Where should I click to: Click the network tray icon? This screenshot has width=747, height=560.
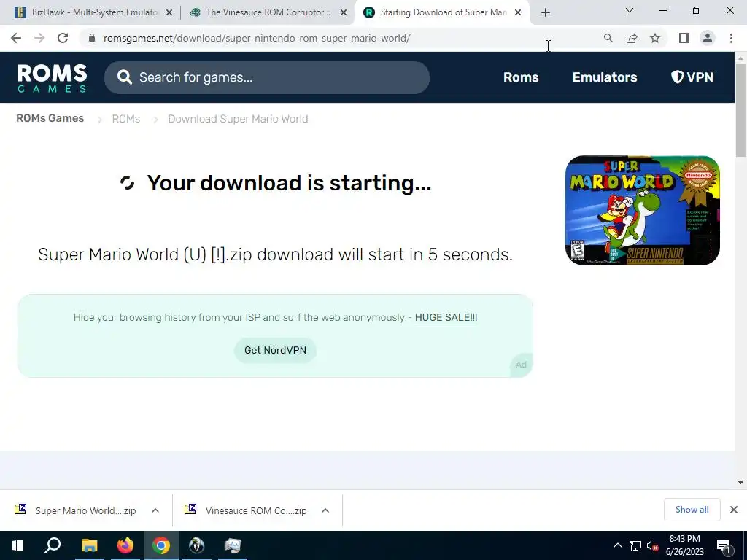[x=635, y=545]
